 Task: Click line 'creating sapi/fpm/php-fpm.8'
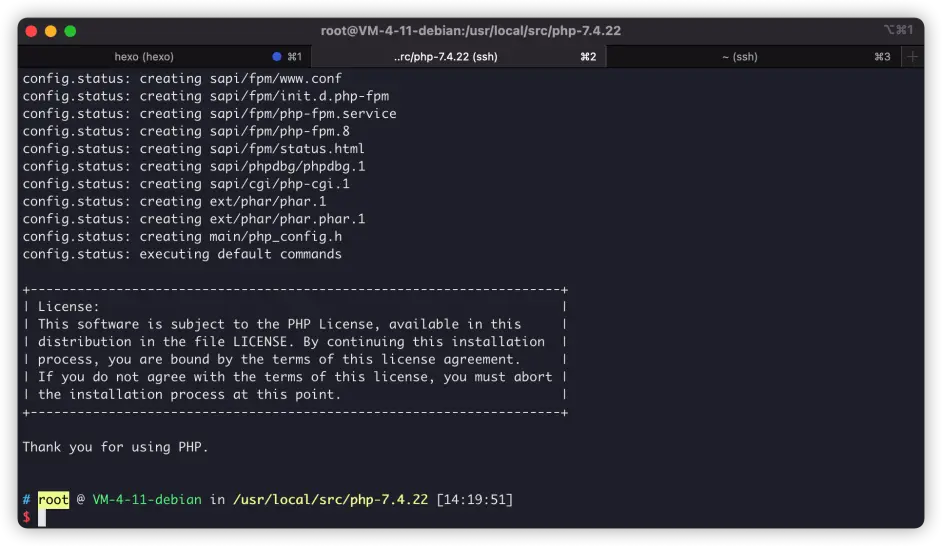tap(186, 131)
